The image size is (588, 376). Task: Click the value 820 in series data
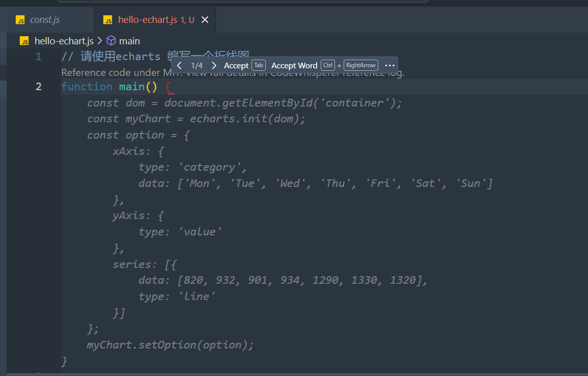click(x=193, y=280)
